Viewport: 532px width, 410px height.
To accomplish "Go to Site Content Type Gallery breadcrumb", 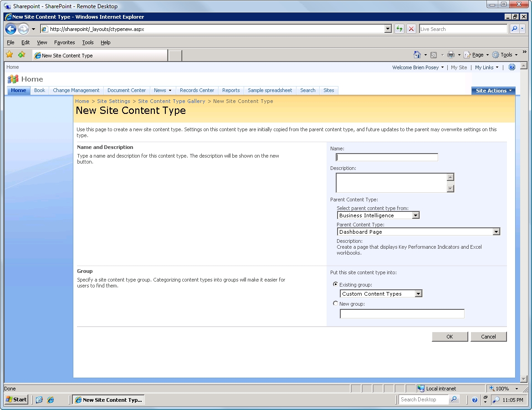I will pos(171,101).
